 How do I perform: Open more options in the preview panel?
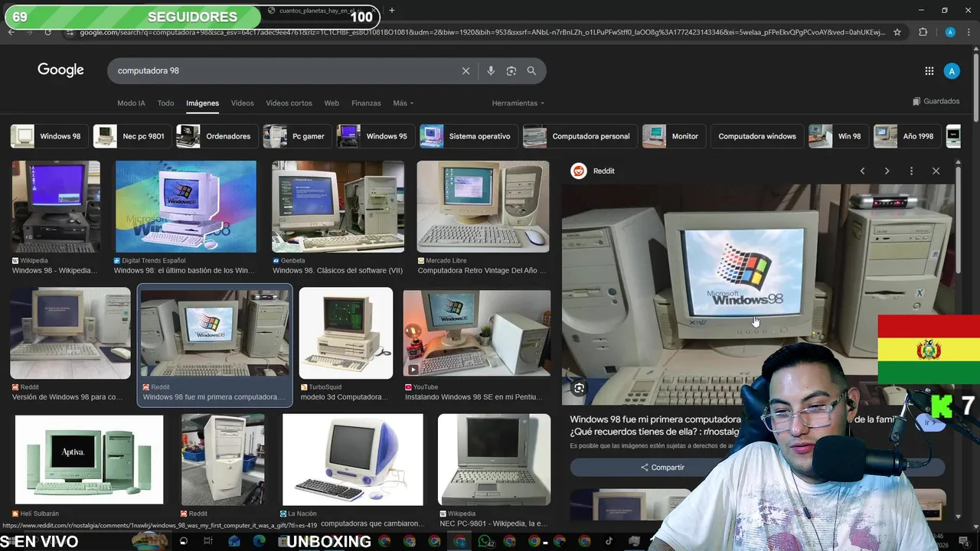[911, 171]
